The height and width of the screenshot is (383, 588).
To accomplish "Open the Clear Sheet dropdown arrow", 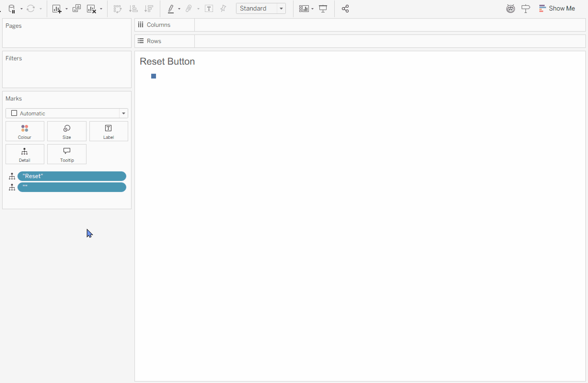I will point(101,9).
